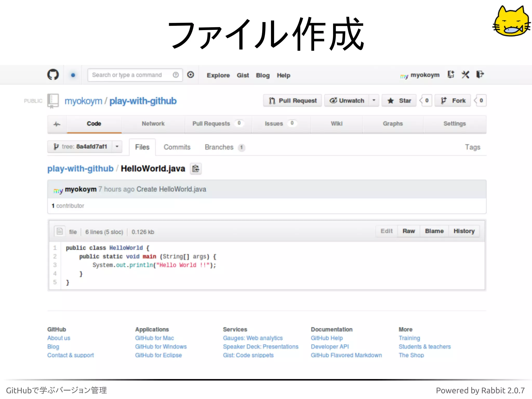The width and height of the screenshot is (532, 399).
Task: Click the 1 contributor text
Action: (x=68, y=206)
